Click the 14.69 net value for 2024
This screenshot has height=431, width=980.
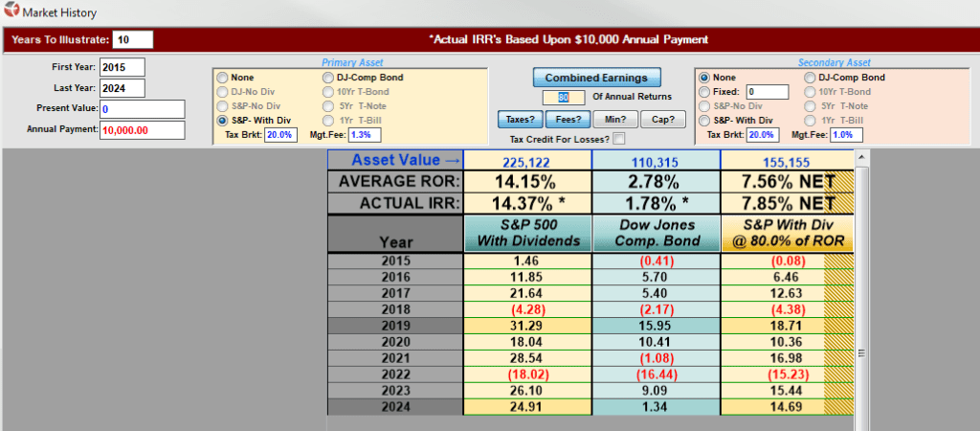(787, 407)
